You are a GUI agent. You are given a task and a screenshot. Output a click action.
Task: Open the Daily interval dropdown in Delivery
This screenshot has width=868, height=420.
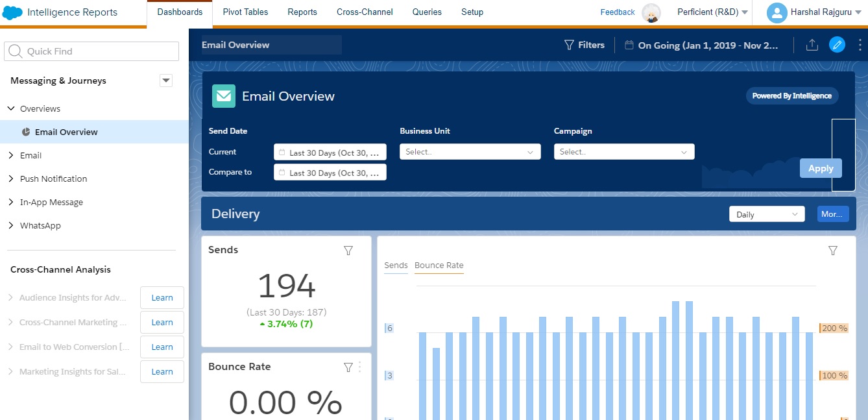coord(766,214)
